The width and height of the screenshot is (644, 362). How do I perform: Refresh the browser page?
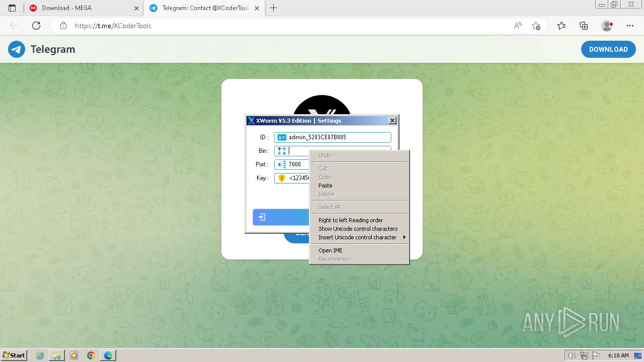pyautogui.click(x=36, y=26)
